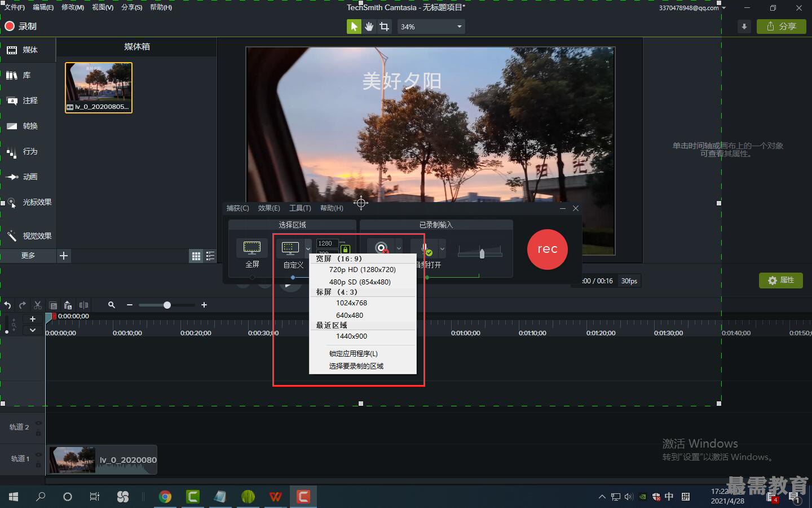Open the 媒体 Media tab in sidebar

click(x=28, y=50)
